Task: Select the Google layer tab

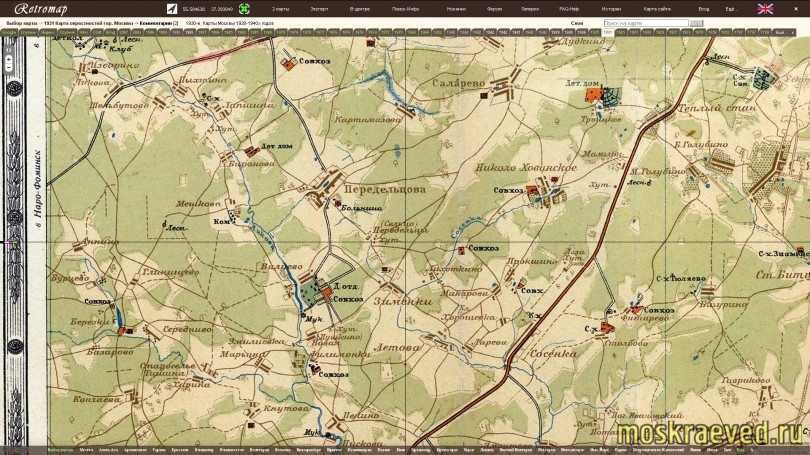Action: [x=9, y=32]
